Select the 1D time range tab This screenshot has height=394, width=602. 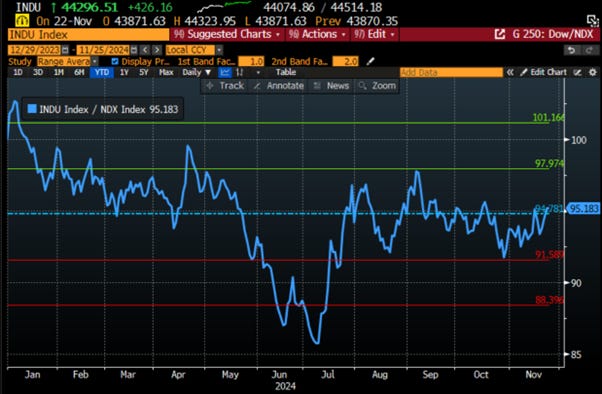18,72
